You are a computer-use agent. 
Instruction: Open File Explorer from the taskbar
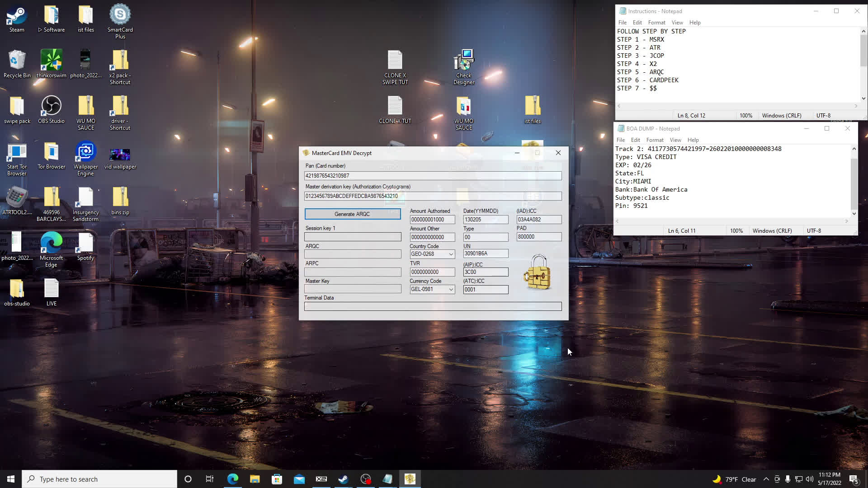coord(255,479)
